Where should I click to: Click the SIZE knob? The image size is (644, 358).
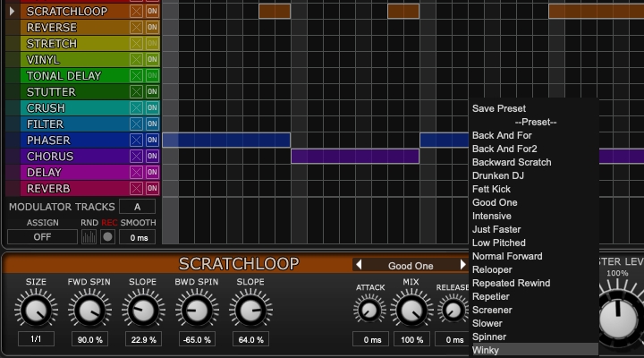[x=36, y=310]
